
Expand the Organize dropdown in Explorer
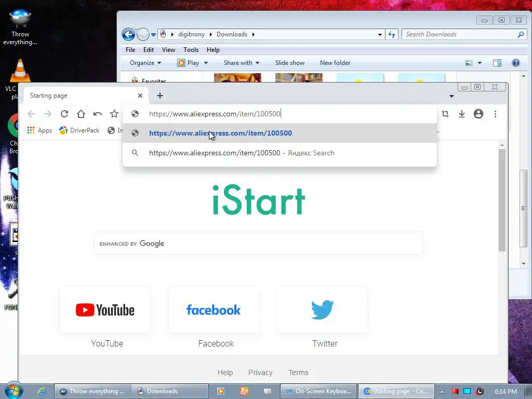[x=145, y=63]
